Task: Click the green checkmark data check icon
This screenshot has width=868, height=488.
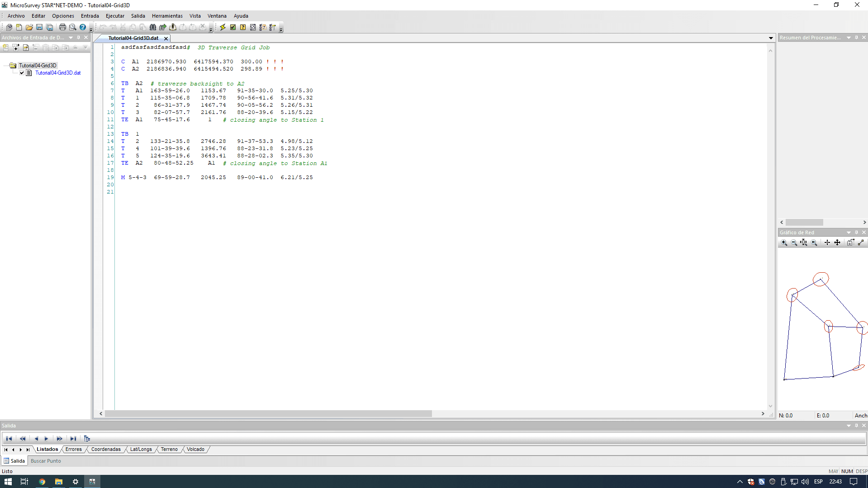Action: tap(233, 27)
